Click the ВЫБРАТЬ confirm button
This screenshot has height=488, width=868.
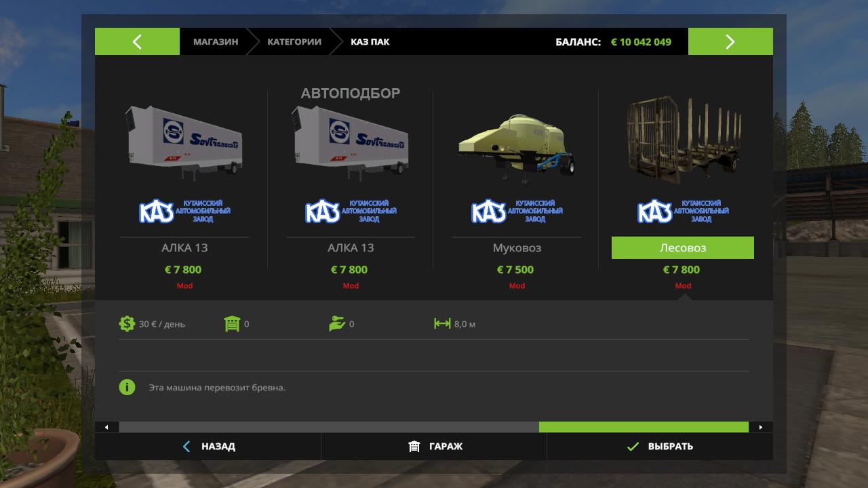coord(660,447)
